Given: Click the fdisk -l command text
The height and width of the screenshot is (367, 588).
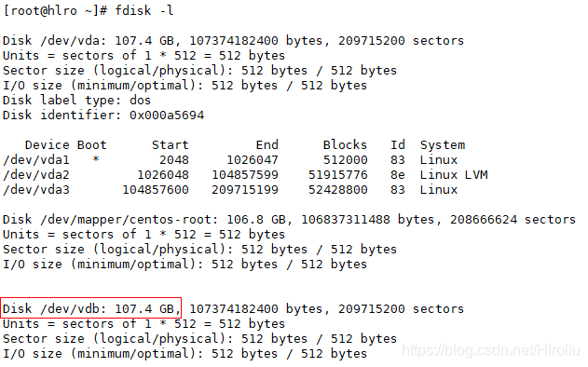Looking at the screenshot, I should click(x=144, y=11).
